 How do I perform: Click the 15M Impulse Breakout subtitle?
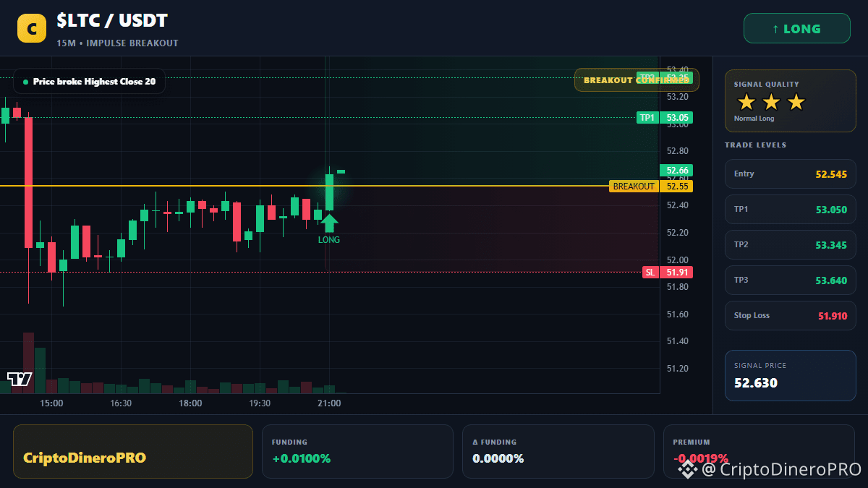point(117,43)
